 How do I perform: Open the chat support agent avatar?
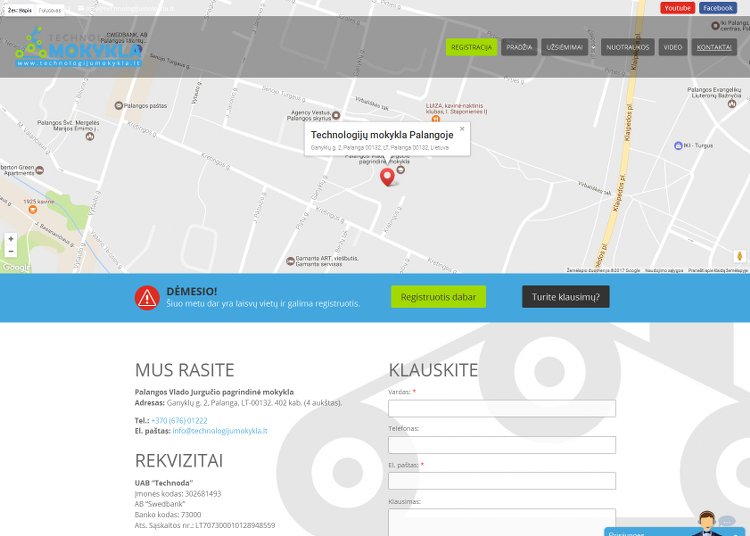point(707,523)
